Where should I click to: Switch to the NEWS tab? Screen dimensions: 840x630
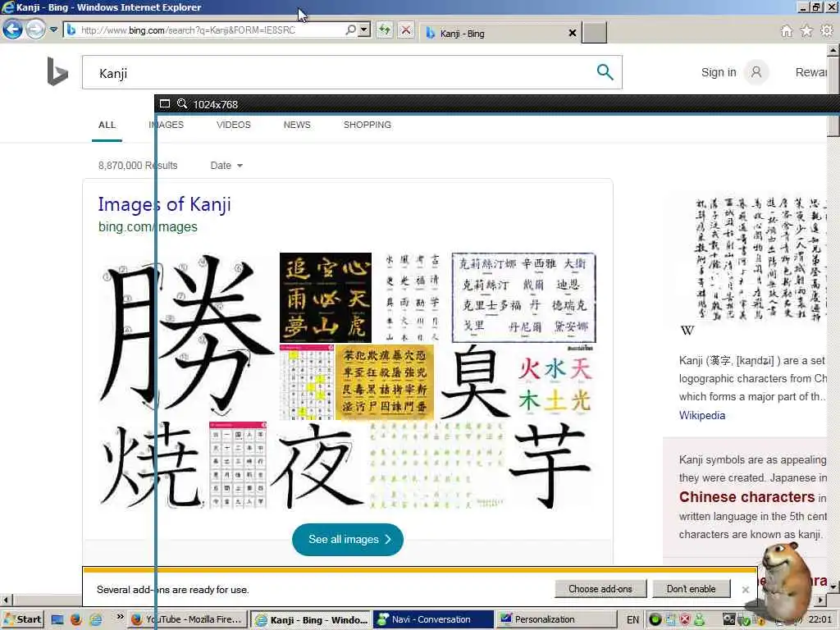point(297,125)
